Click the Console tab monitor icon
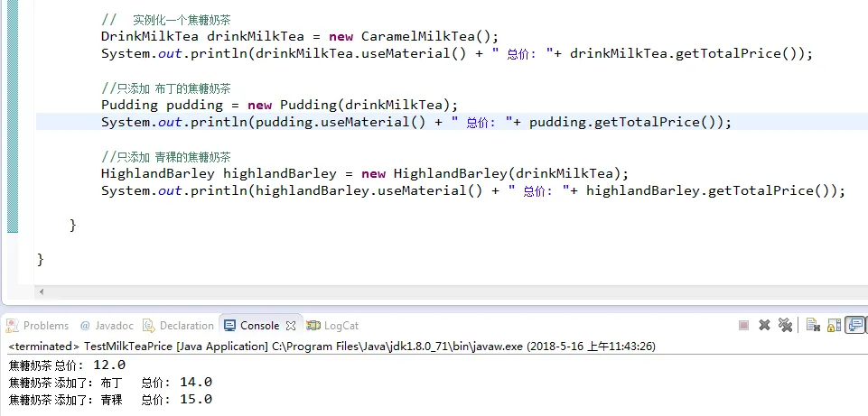This screenshot has width=868, height=416. click(x=229, y=326)
